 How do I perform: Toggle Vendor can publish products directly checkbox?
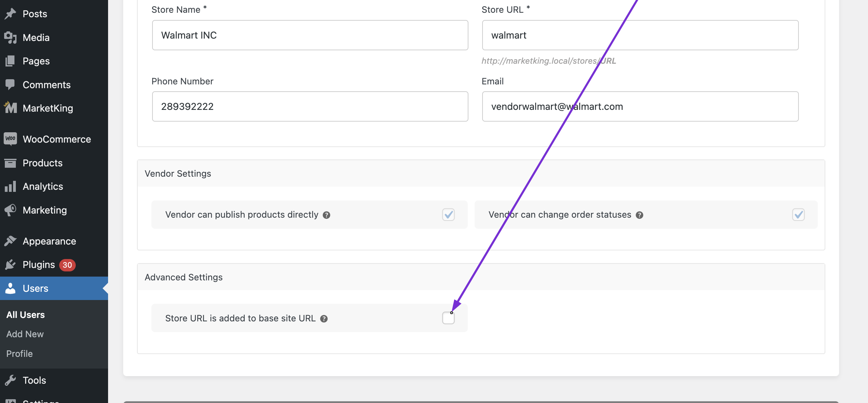pos(448,215)
